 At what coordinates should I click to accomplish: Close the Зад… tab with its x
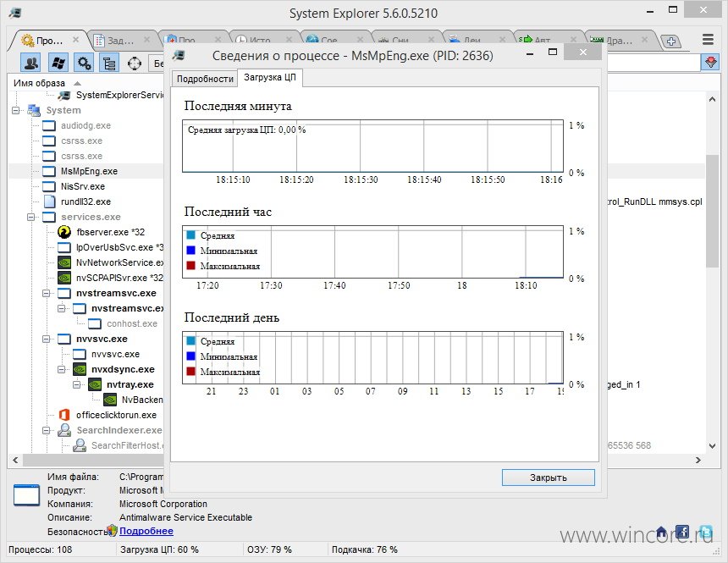click(x=146, y=40)
